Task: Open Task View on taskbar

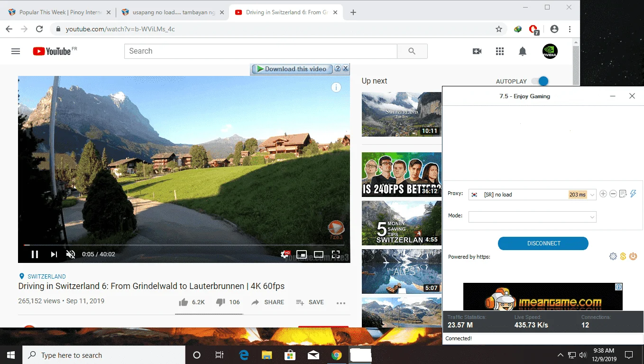Action: coord(220,355)
